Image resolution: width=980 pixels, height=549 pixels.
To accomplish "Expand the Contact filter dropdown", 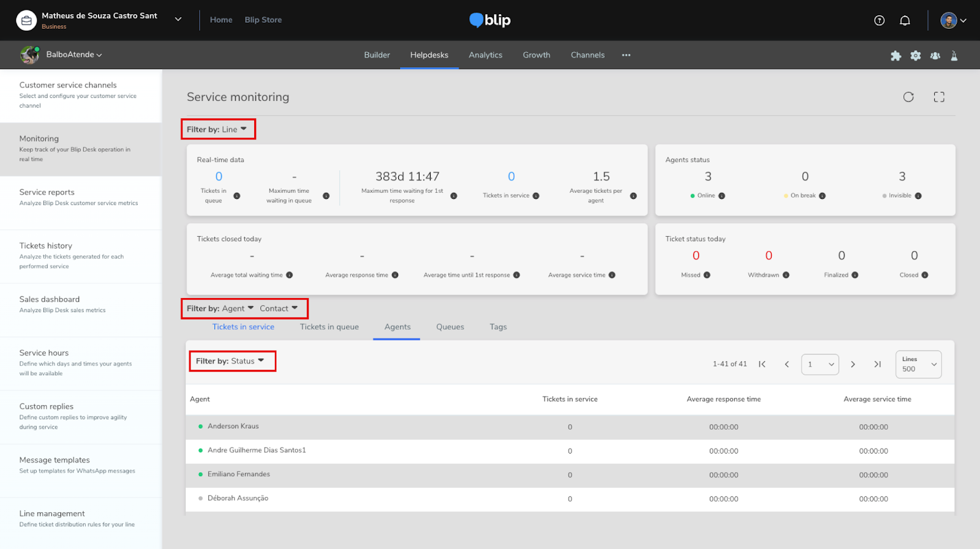I will 279,308.
